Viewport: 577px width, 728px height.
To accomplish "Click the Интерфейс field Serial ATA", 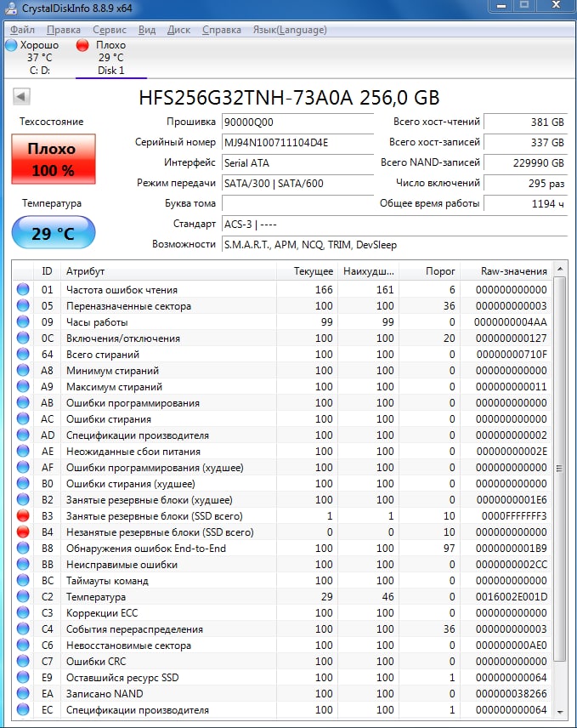I will [297, 163].
